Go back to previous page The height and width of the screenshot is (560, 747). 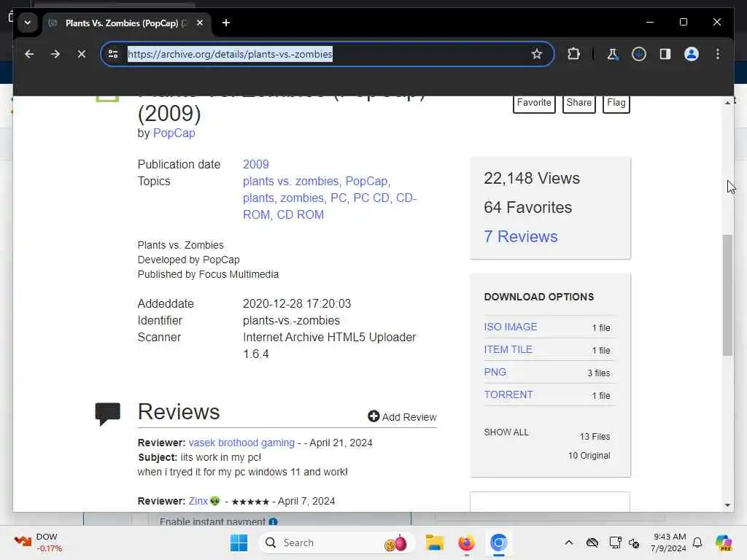[29, 54]
